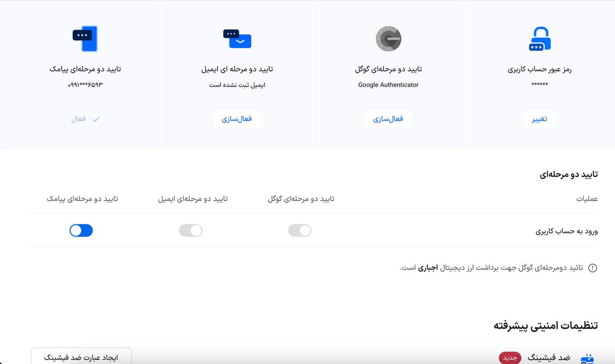Toggle Google two-step verification for account login
The width and height of the screenshot is (615, 364).
pyautogui.click(x=300, y=231)
